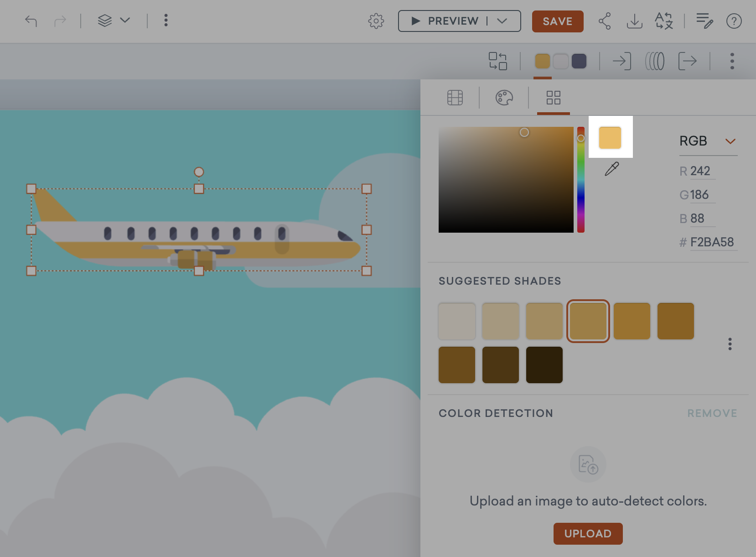
Task: Click the UPLOAD button
Action: tap(588, 534)
